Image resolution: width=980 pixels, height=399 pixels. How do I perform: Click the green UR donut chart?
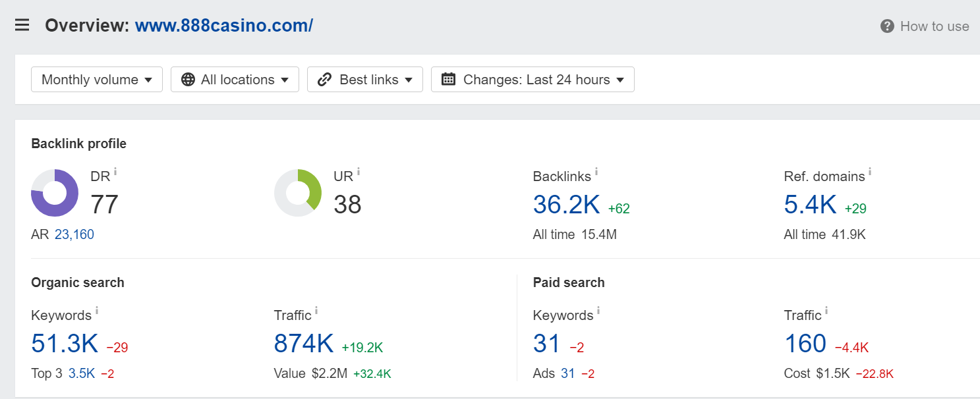point(298,193)
